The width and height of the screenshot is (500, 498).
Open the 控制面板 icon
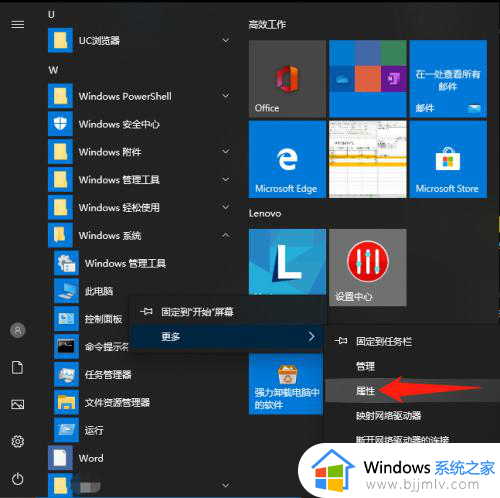point(66,319)
